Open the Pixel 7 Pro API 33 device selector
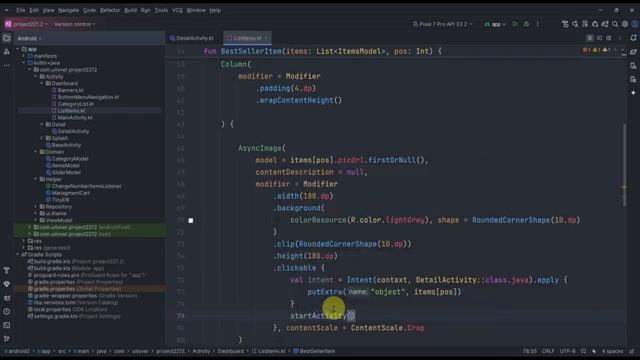Viewport: 640px width, 360px height. point(442,24)
